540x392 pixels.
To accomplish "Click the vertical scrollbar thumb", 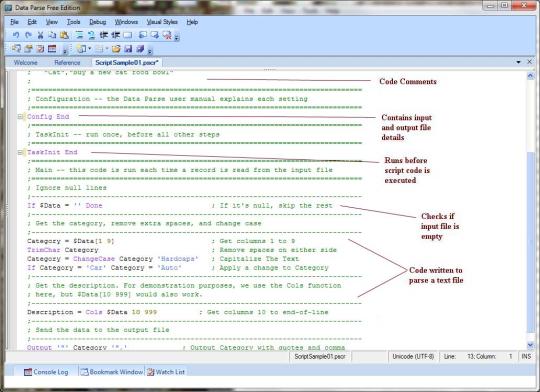I will point(530,243).
